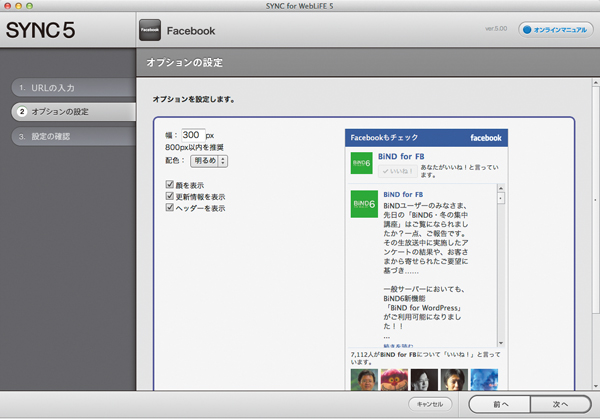Image resolution: width=600 pixels, height=419 pixels.
Task: Click the fifth blue fan thumbnail
Action: coord(484,380)
